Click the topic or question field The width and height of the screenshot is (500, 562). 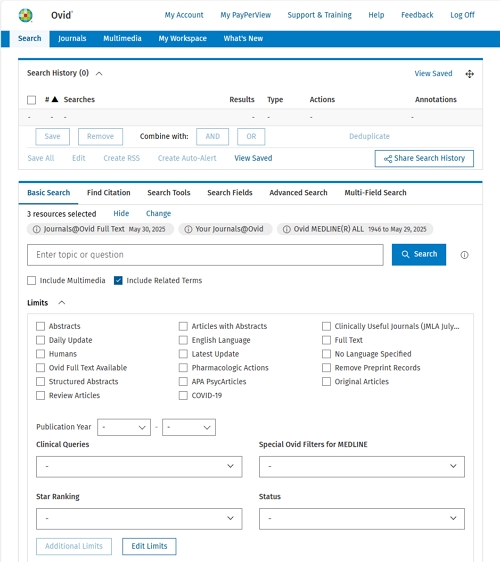pos(205,255)
